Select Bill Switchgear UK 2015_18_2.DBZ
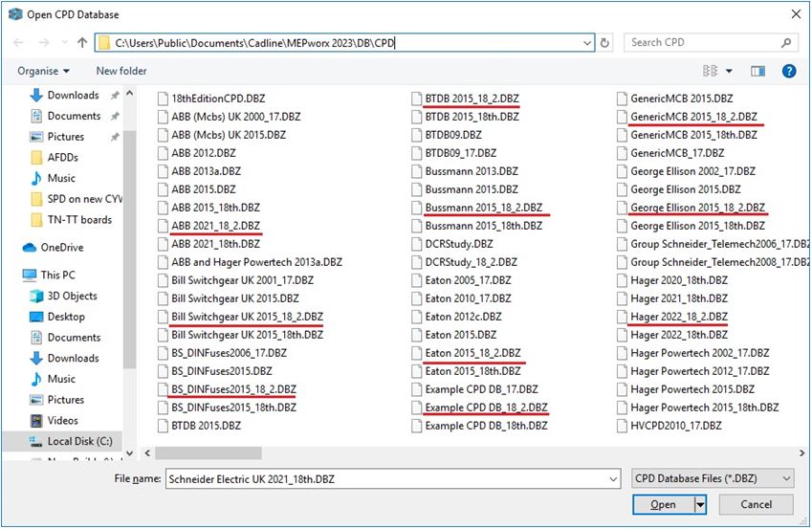The height and width of the screenshot is (529, 812). pyautogui.click(x=247, y=317)
